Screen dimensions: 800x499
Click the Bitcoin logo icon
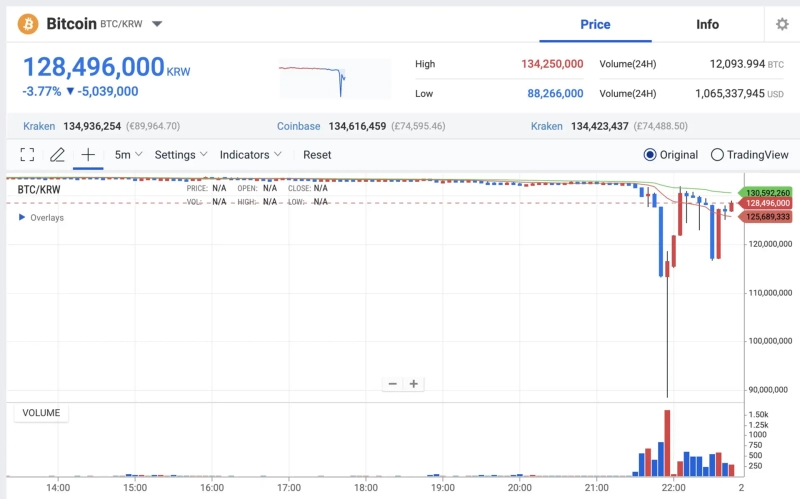28,23
